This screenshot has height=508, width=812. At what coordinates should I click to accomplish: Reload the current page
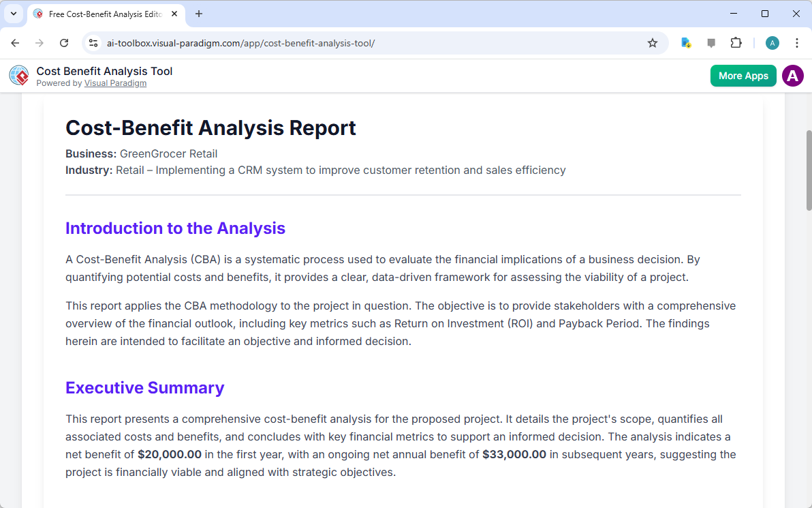tap(64, 42)
